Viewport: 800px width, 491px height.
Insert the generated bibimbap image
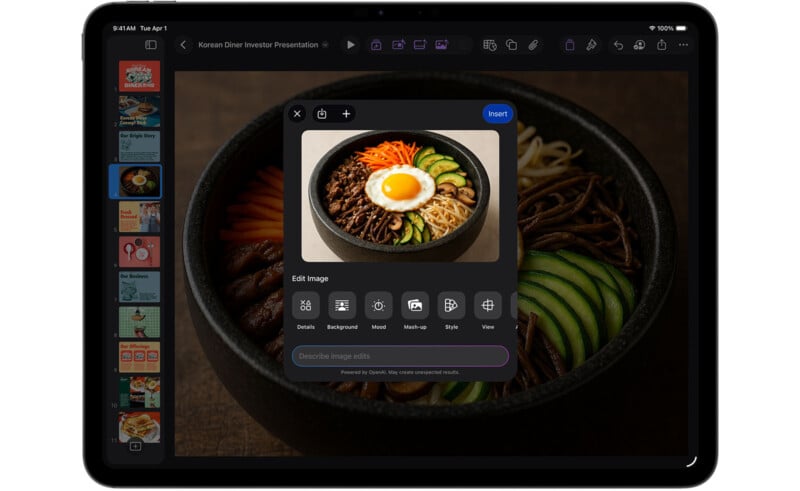coord(497,114)
